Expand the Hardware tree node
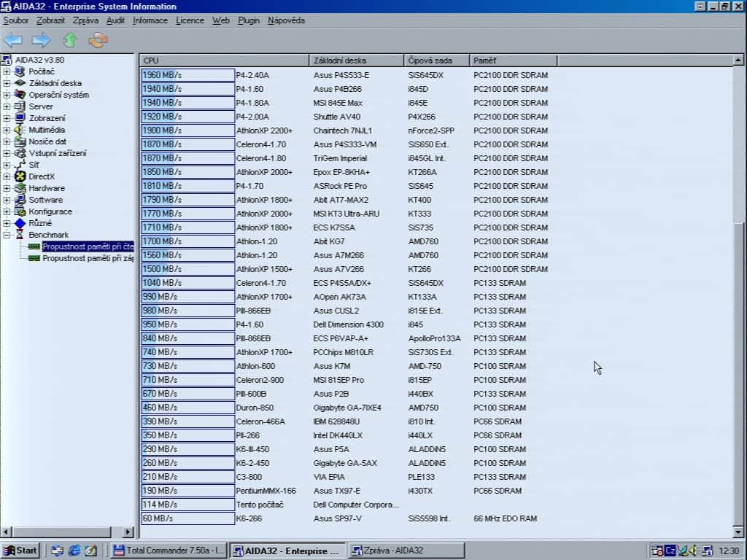Image resolution: width=747 pixels, height=560 pixels. (7, 188)
